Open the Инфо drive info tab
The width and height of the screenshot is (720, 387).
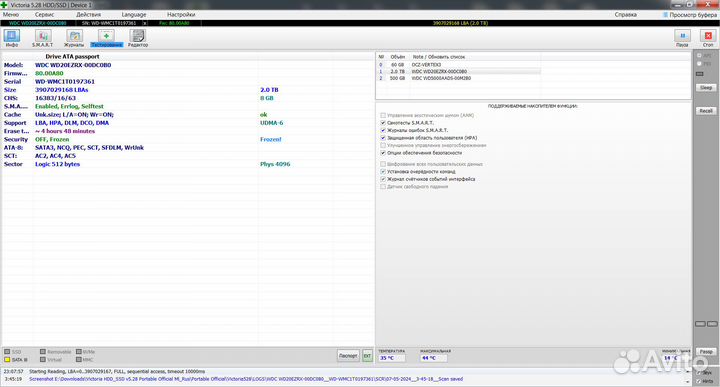pos(12,38)
